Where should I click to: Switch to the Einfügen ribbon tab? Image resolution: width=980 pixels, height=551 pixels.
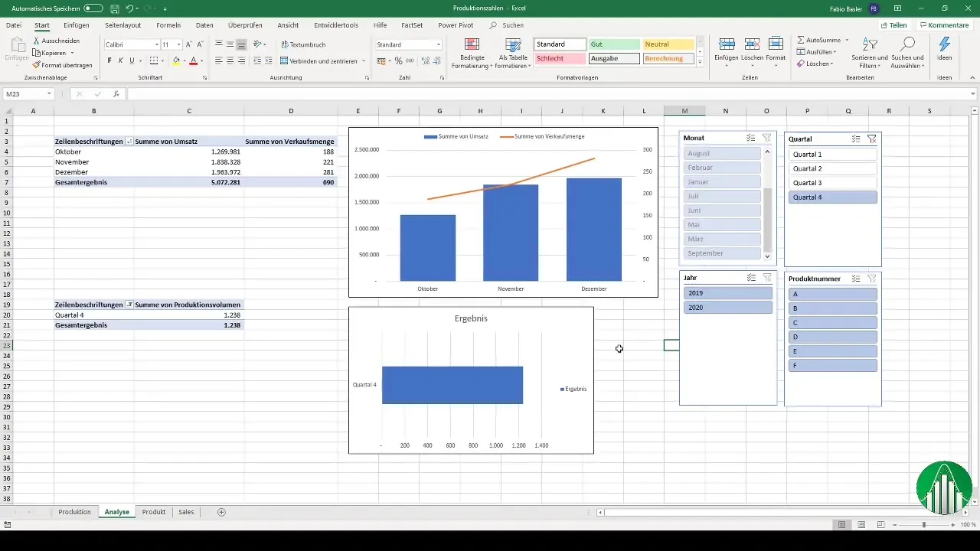click(77, 25)
